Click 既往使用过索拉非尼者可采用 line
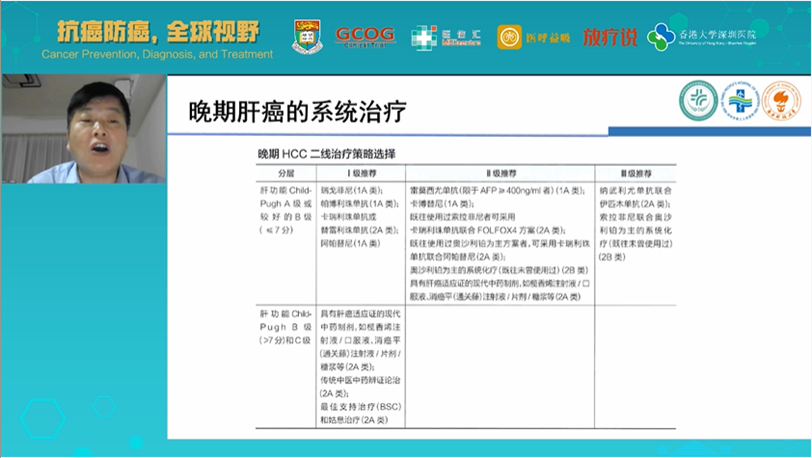The image size is (812, 458). click(x=462, y=217)
